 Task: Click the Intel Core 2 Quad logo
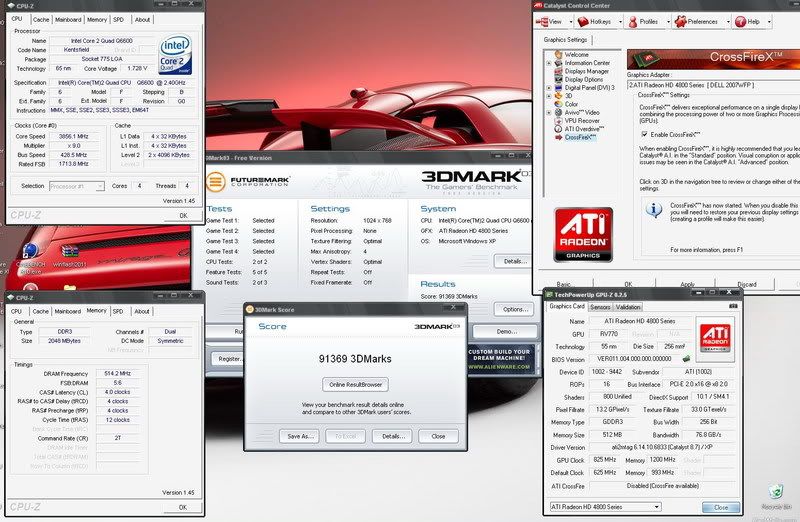coord(175,55)
